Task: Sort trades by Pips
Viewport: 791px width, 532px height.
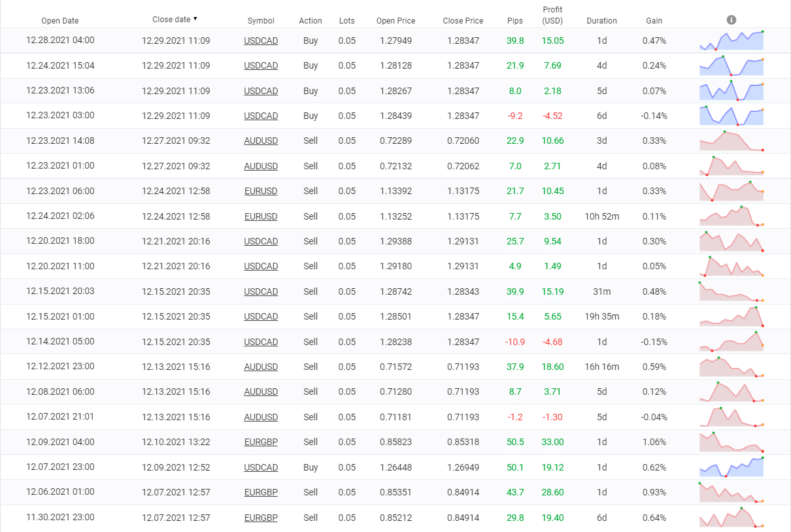Action: point(515,21)
